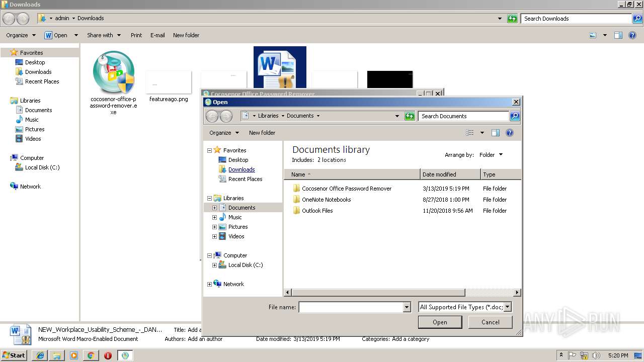Open Organize menu in Open dialog
The width and height of the screenshot is (644, 362).
(x=224, y=133)
